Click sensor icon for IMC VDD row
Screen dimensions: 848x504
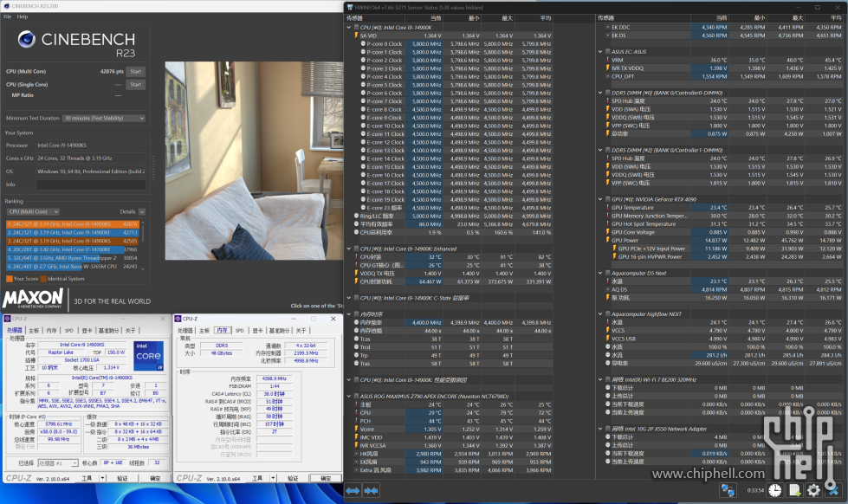click(x=356, y=437)
